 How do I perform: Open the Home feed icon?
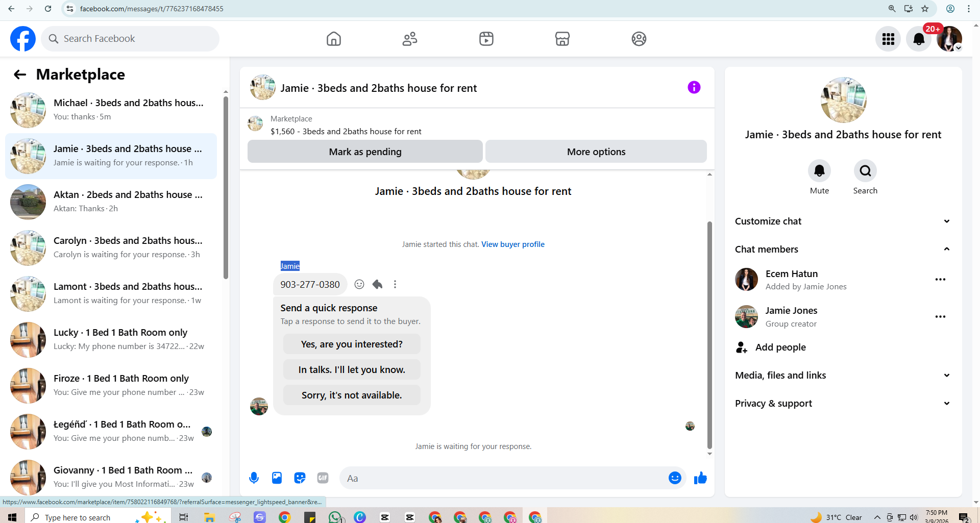pyautogui.click(x=334, y=39)
